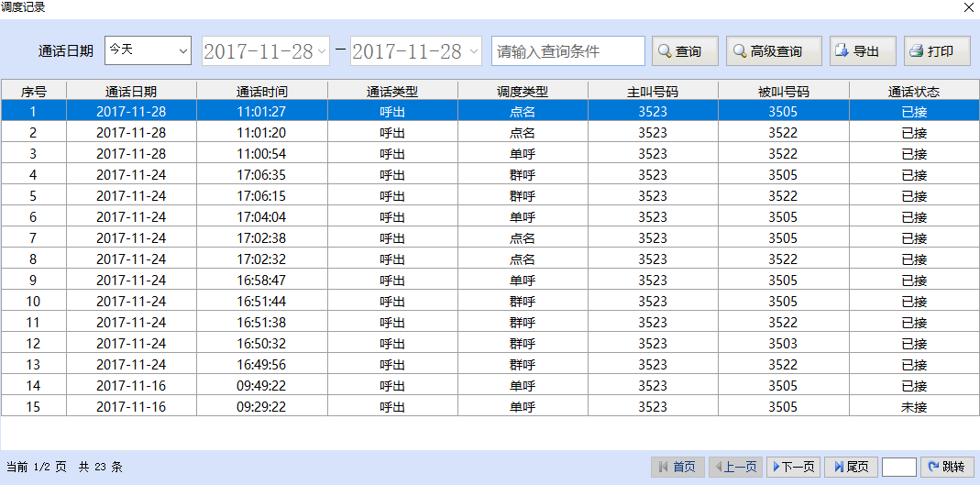Go to 首页 first page
The image size is (980, 485).
[678, 468]
